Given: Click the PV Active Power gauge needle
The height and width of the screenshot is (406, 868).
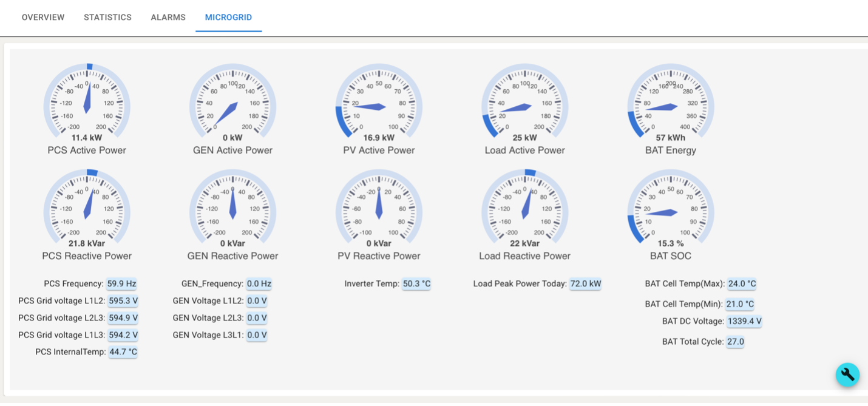Looking at the screenshot, I should pos(378,107).
